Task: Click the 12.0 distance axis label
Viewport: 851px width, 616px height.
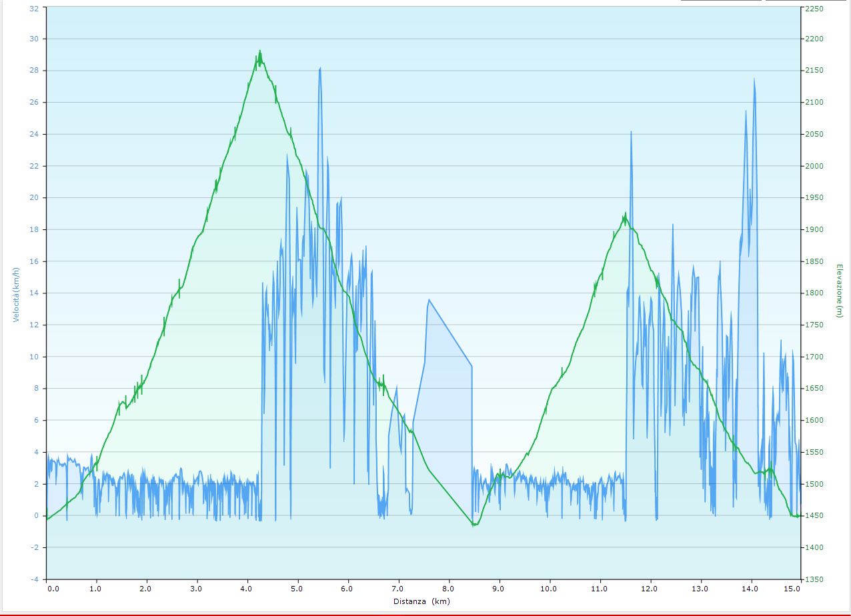Action: (x=650, y=589)
